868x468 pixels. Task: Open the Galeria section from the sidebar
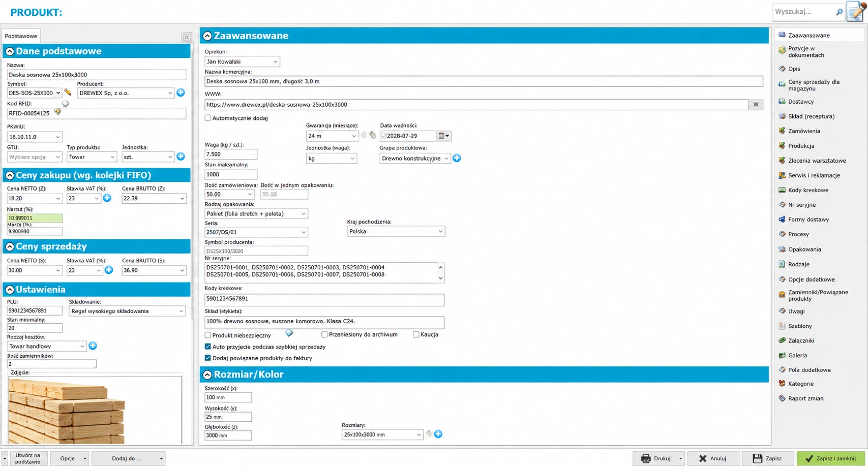click(x=797, y=355)
